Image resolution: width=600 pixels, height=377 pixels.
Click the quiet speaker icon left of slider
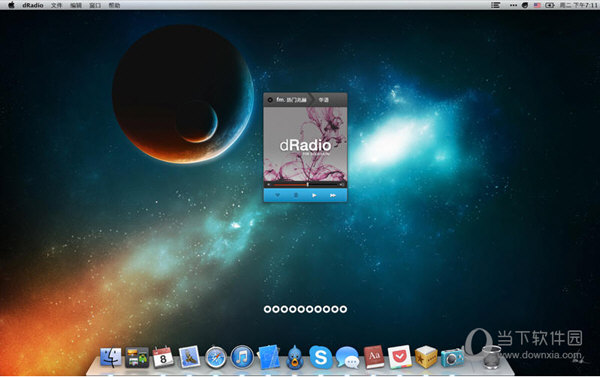[269, 184]
